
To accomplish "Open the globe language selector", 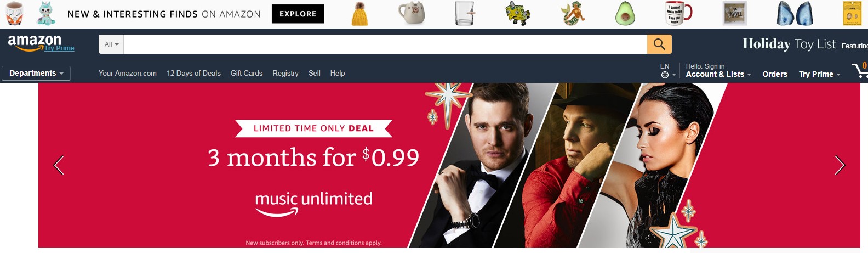I will [x=668, y=71].
